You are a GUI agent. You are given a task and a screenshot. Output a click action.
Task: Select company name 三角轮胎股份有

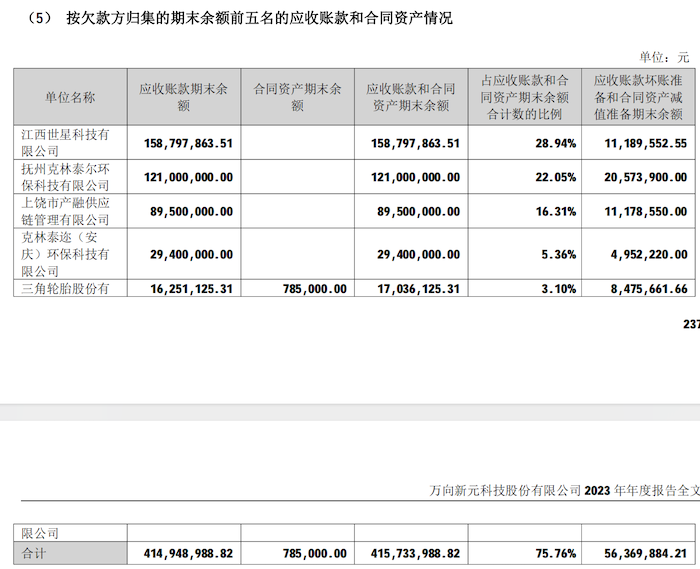tap(65, 289)
